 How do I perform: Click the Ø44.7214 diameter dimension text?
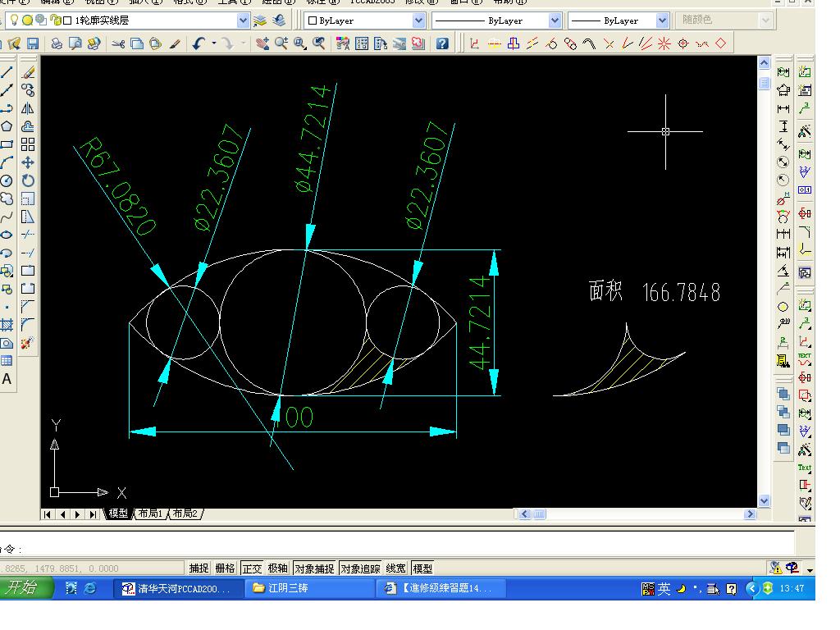[x=313, y=138]
